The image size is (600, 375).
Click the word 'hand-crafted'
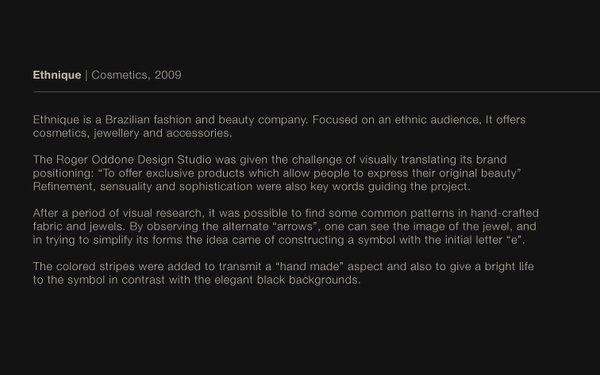505,213
